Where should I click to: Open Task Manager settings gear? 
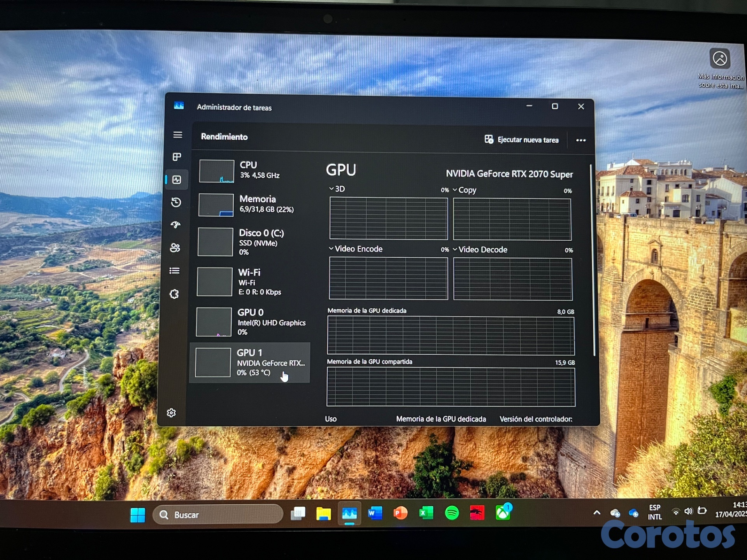pos(172,413)
